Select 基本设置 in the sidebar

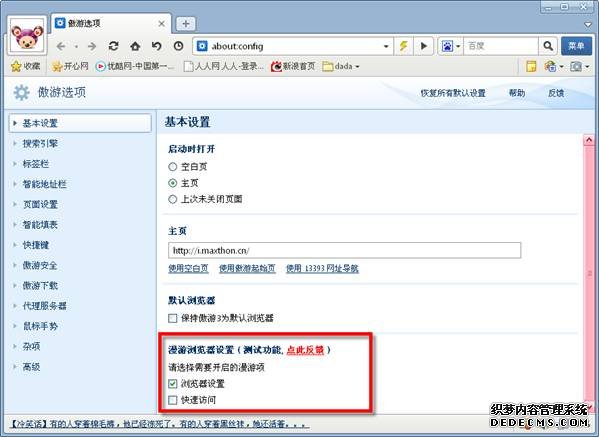click(x=80, y=123)
